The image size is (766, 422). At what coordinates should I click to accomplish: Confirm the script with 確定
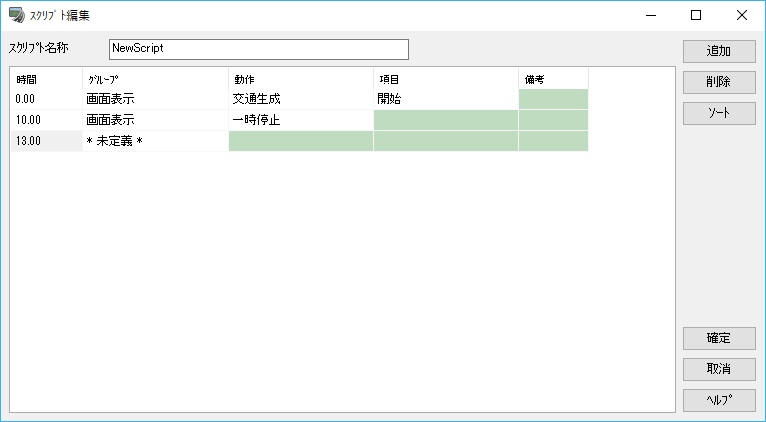coord(719,338)
